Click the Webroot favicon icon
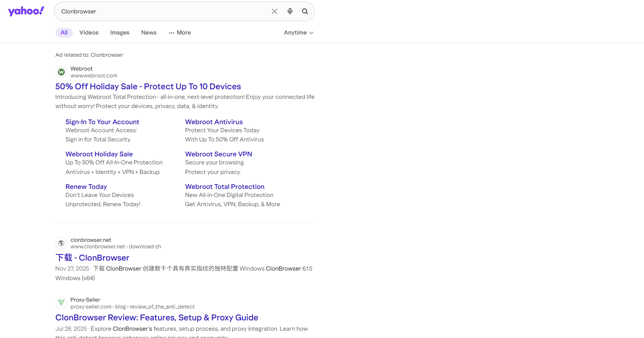 (61, 72)
